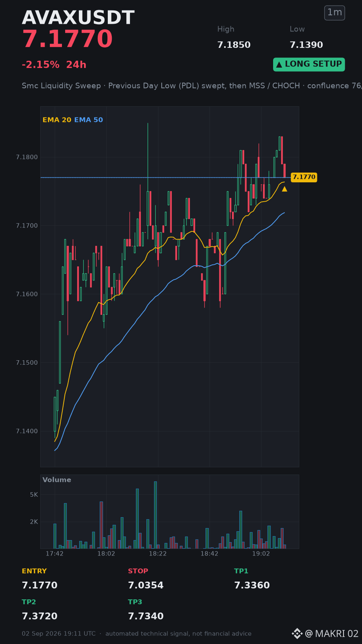362x644 pixels.
Task: Click the yellow 7.1770 price tag
Action: [304, 177]
